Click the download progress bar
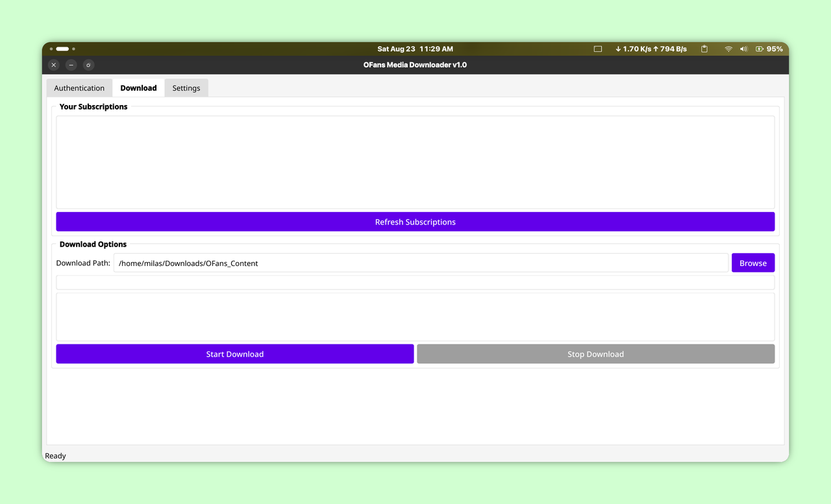Viewport: 831px width, 504px height. click(415, 283)
